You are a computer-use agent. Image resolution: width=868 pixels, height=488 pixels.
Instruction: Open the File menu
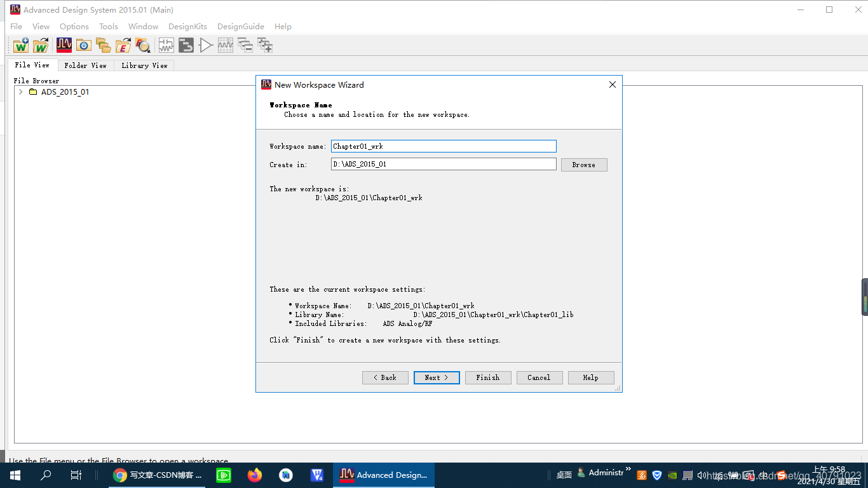click(x=17, y=26)
